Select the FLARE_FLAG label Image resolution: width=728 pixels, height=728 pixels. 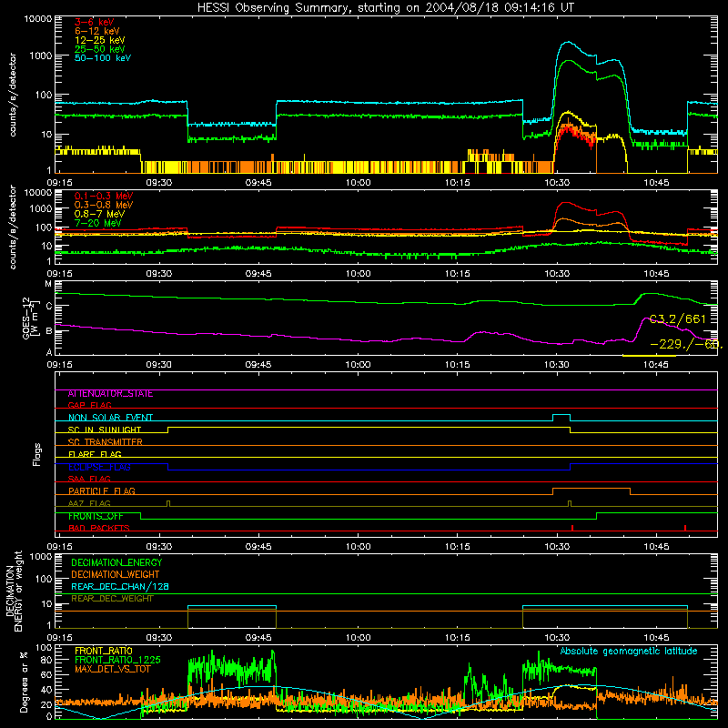95,454
